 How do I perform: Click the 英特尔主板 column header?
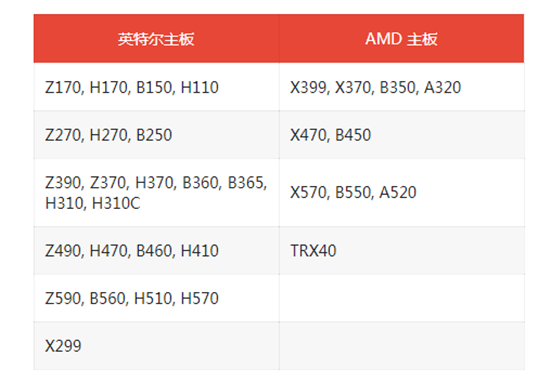(156, 39)
